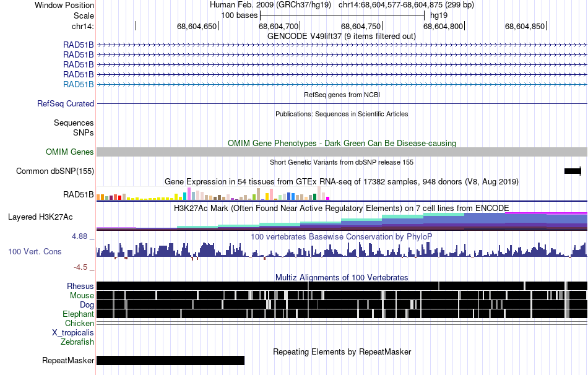Click the 68,604,750 ruler position
588x375 pixels.
click(x=361, y=26)
